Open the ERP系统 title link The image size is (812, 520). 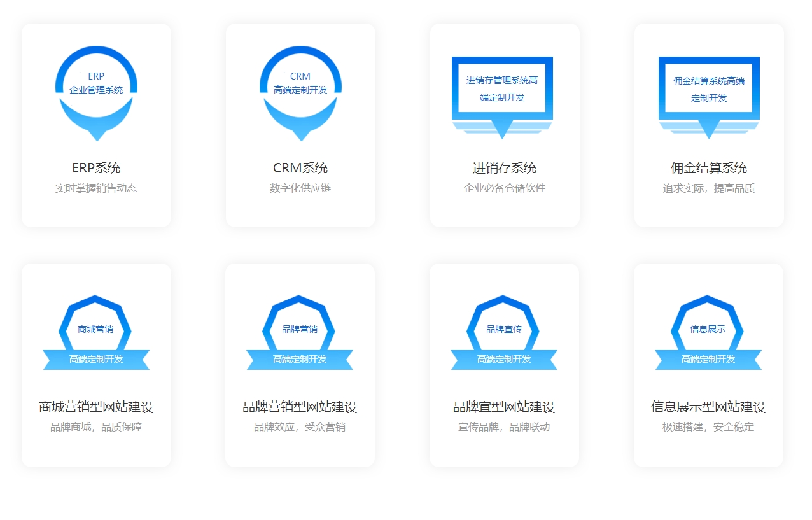[96, 168]
